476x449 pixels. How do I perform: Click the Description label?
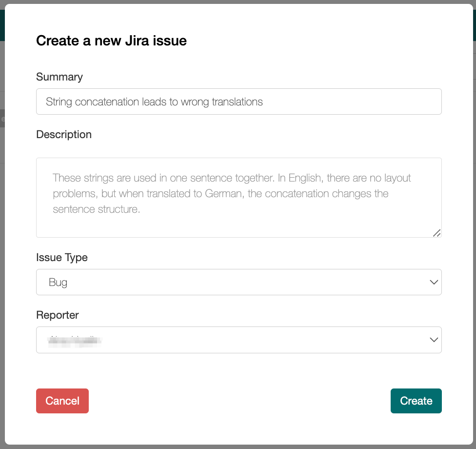point(64,134)
